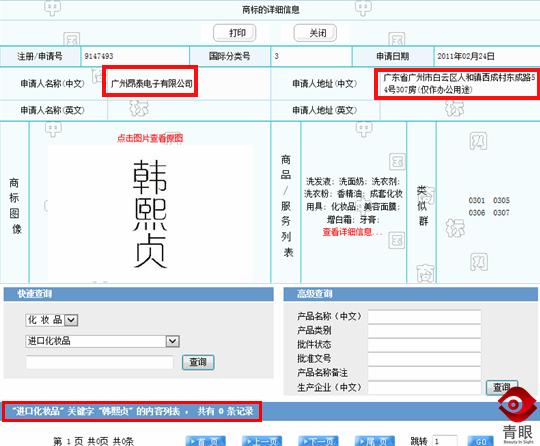Go to next page with 下一页

319,441
